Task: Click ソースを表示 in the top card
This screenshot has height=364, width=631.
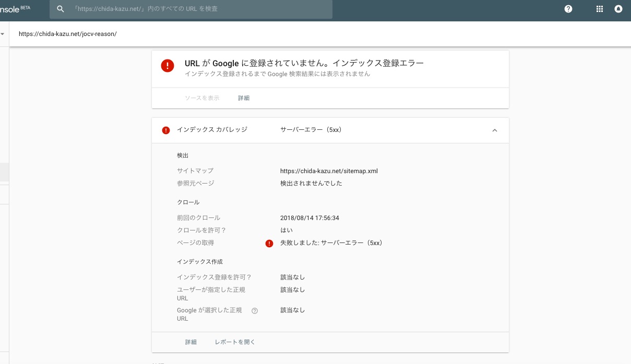Action: pyautogui.click(x=202, y=98)
